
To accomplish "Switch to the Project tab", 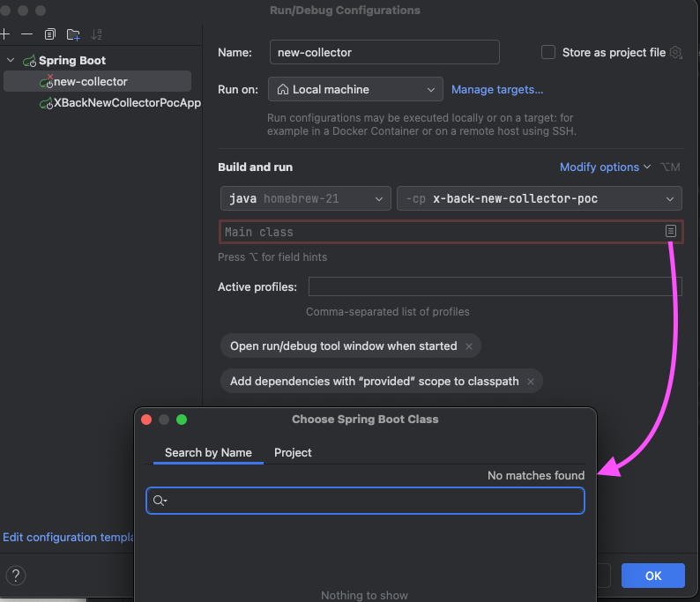I will [x=293, y=452].
